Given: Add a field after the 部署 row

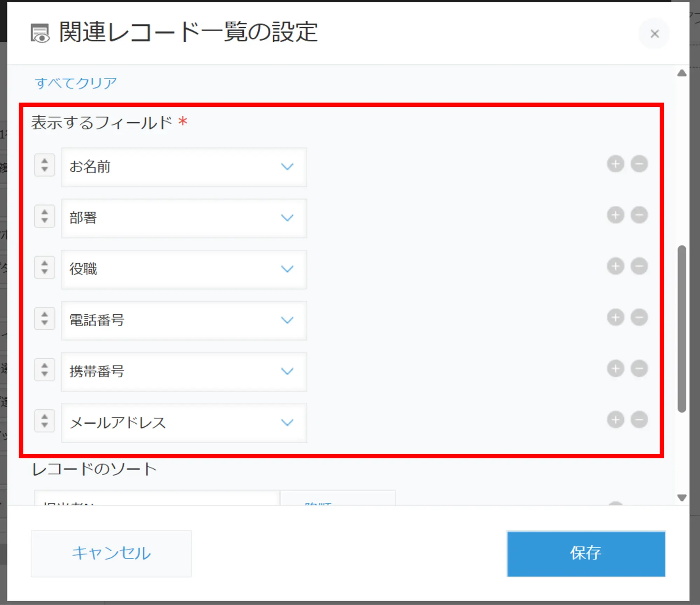Looking at the screenshot, I should 615,215.
